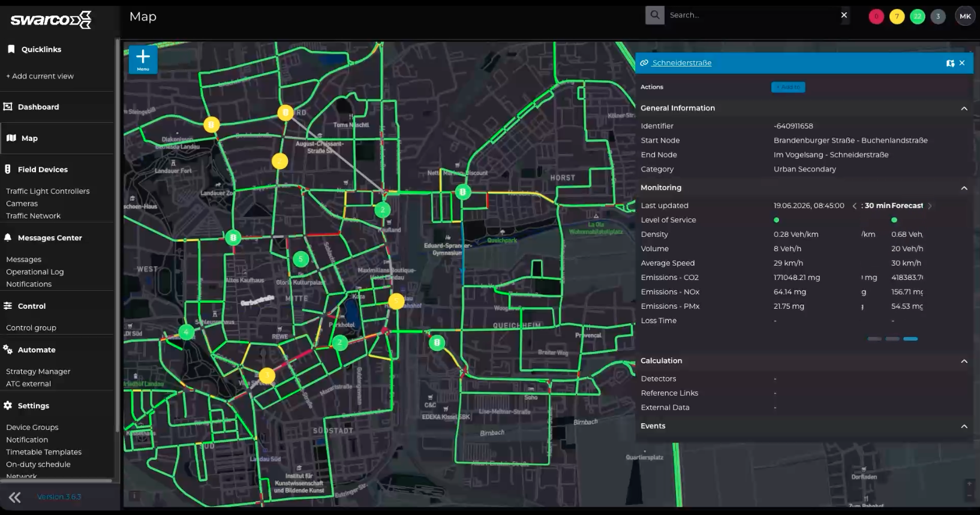Open Device Groups

32,427
